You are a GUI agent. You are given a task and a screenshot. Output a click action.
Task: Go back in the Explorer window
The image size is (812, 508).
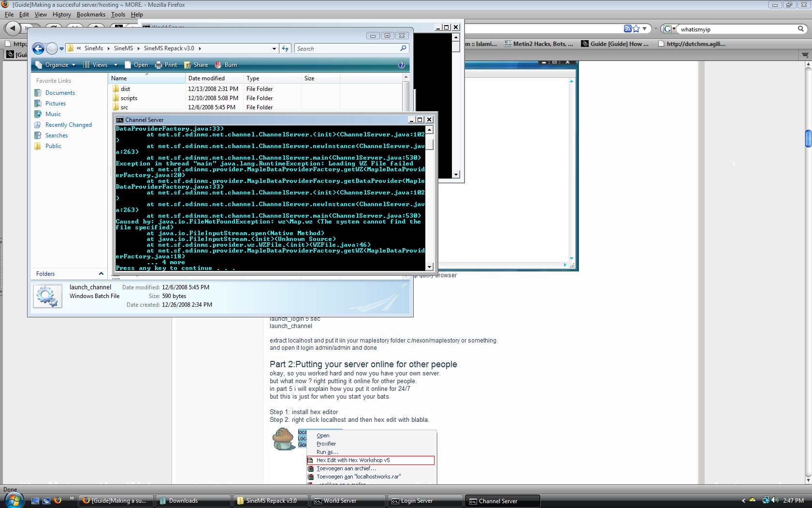[38, 48]
